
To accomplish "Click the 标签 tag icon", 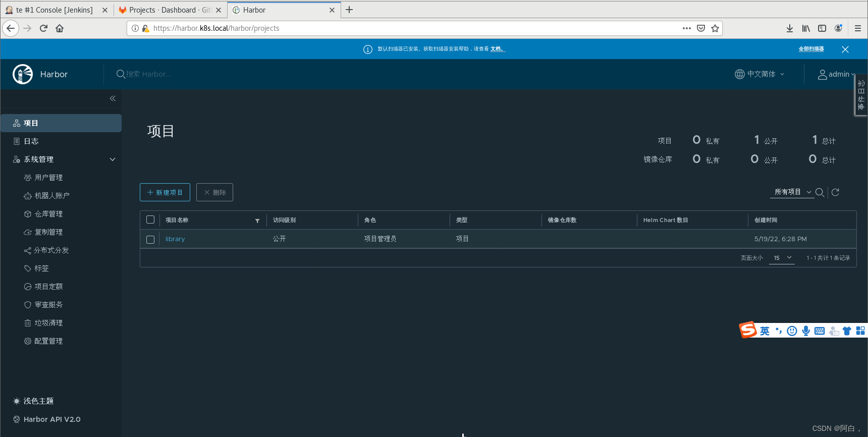I will (x=28, y=268).
